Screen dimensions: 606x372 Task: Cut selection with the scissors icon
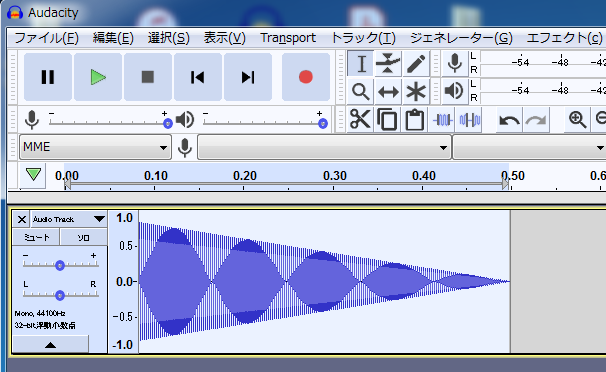[360, 120]
